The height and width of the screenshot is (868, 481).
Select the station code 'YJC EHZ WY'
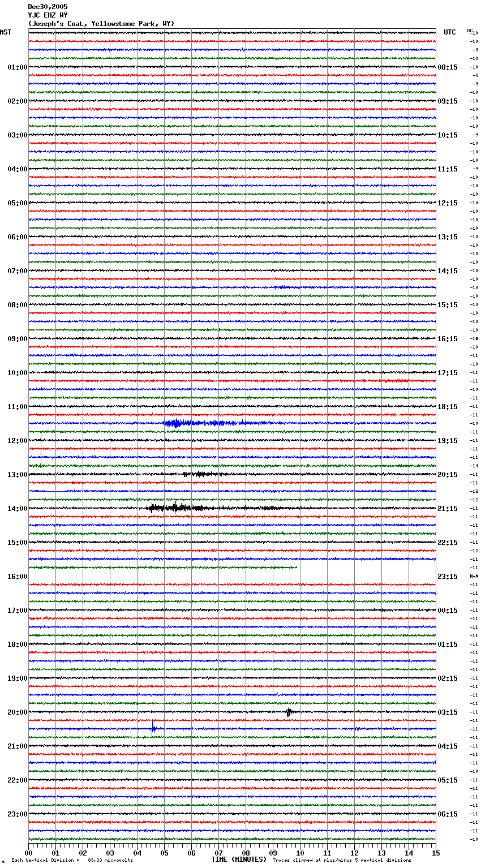coord(48,15)
